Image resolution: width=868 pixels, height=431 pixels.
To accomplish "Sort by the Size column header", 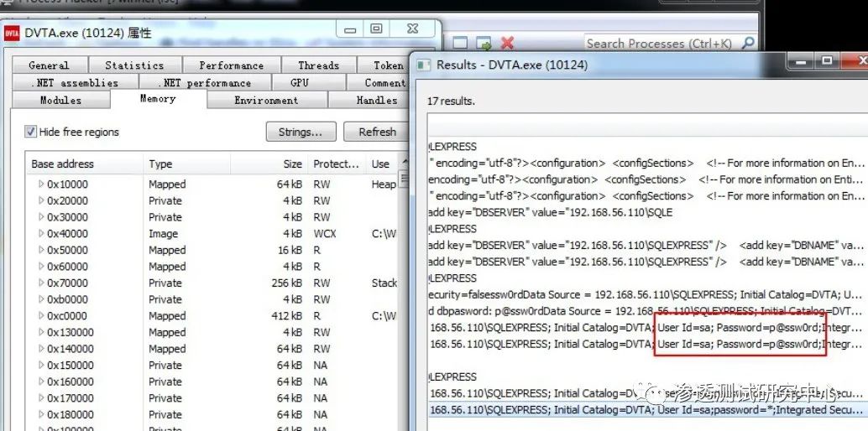I will [269, 164].
